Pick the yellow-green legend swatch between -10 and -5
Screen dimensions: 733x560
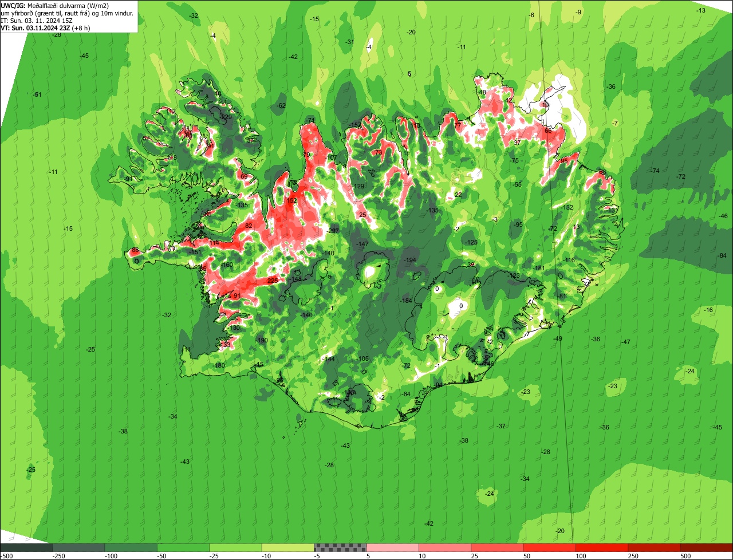(288, 547)
